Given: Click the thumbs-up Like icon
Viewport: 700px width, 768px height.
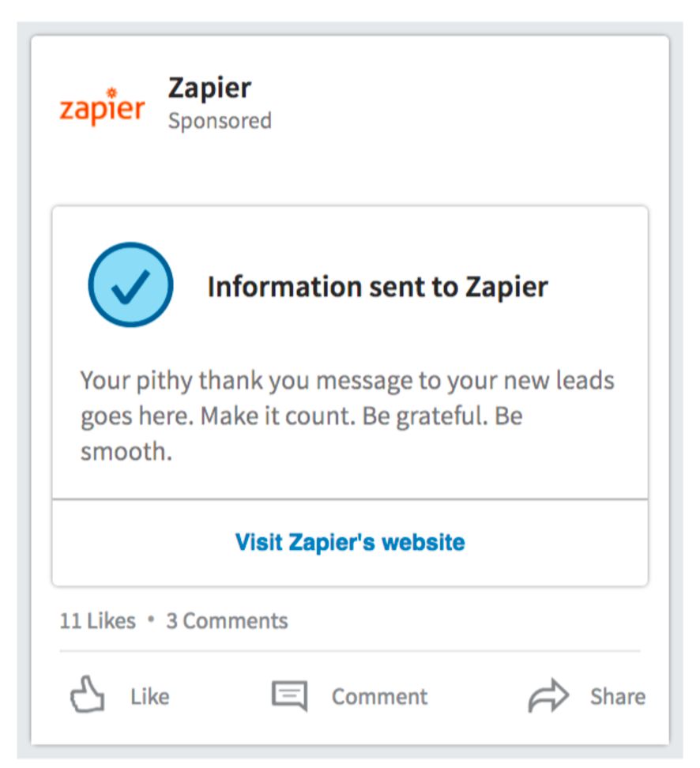Looking at the screenshot, I should tap(87, 696).
